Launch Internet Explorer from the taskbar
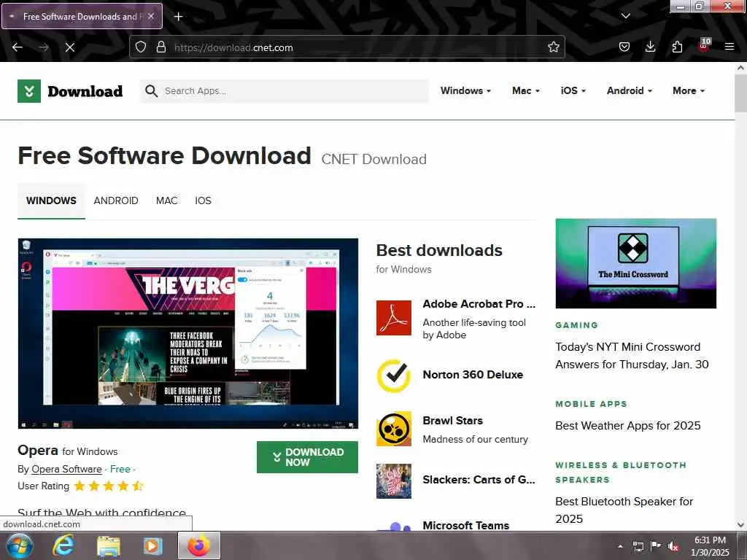Screen dimensions: 747x560 pyautogui.click(x=63, y=545)
